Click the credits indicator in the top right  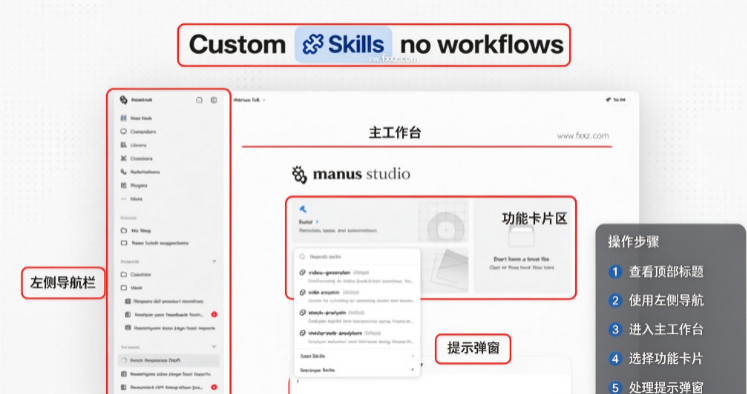pyautogui.click(x=616, y=100)
